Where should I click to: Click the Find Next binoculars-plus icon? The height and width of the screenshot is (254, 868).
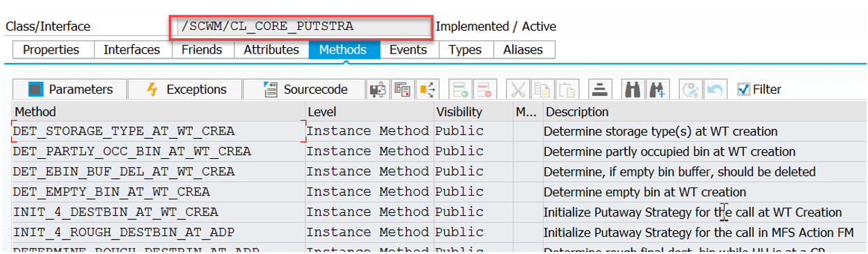[657, 90]
